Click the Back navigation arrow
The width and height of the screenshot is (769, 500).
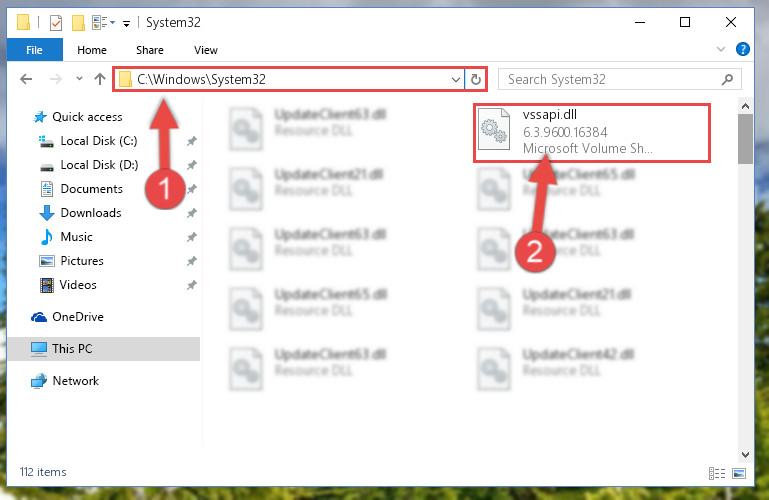coord(26,79)
